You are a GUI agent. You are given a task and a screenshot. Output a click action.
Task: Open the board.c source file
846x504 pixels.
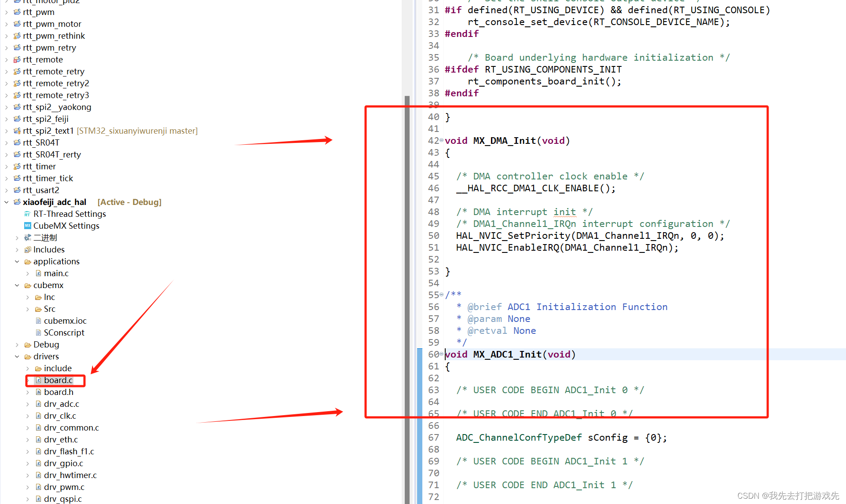pos(58,380)
